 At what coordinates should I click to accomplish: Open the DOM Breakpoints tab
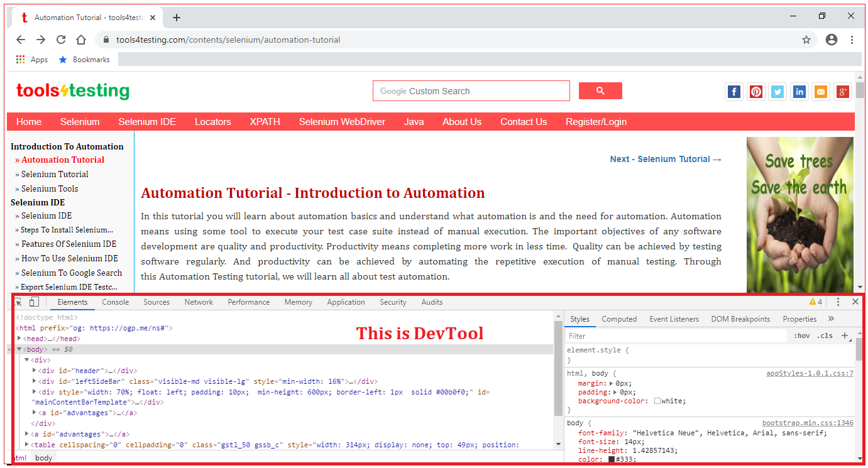(x=740, y=319)
